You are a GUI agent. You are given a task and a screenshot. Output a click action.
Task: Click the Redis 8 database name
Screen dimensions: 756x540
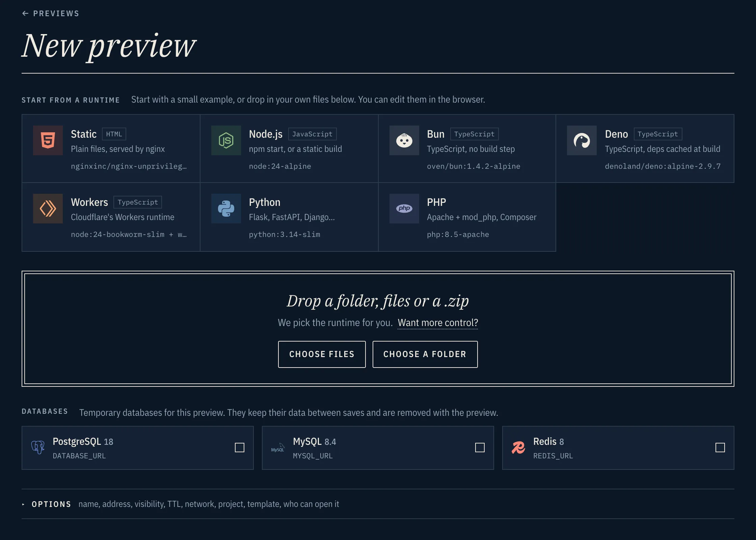click(548, 442)
